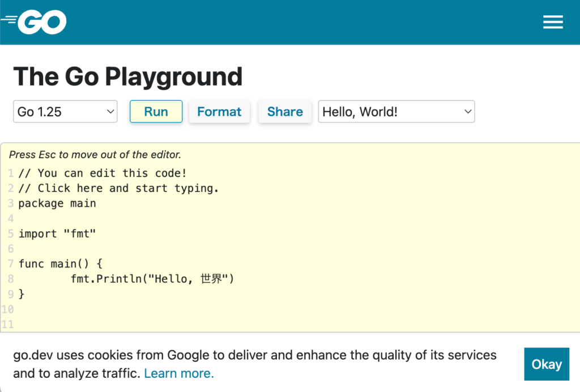This screenshot has width=580, height=392.
Task: Click the Share button
Action: tap(285, 112)
